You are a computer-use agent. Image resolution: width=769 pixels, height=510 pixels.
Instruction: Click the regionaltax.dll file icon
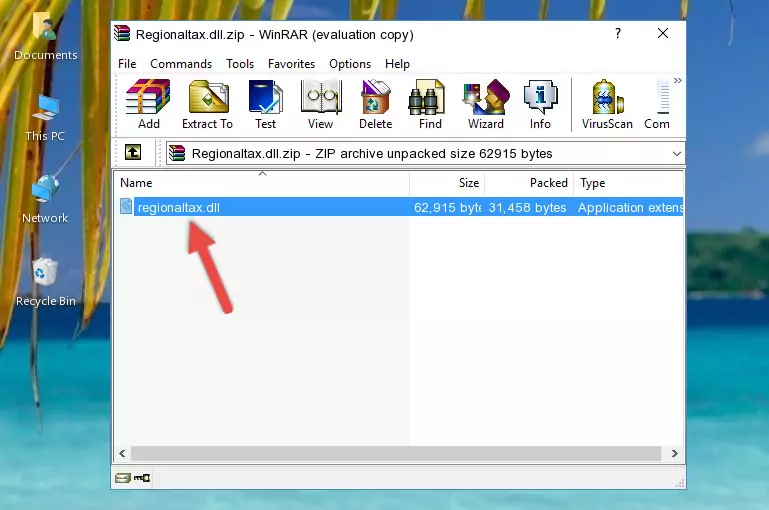click(126, 206)
